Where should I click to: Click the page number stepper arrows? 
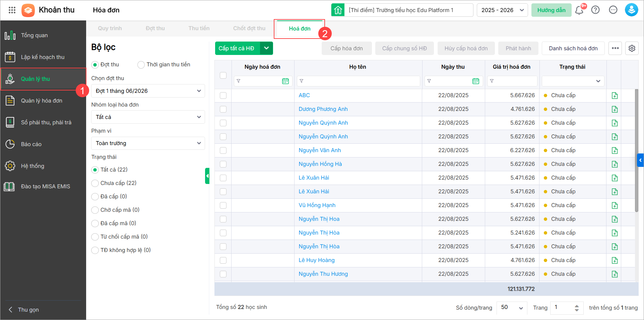click(576, 308)
